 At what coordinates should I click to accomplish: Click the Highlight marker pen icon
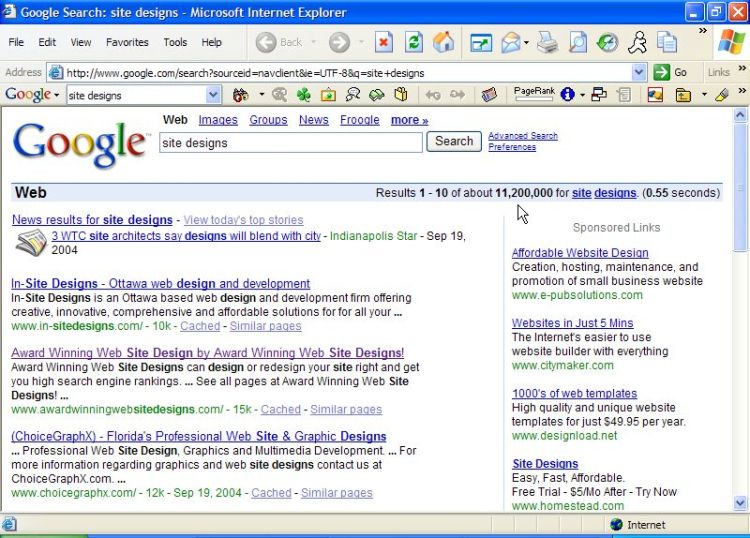coord(722,95)
